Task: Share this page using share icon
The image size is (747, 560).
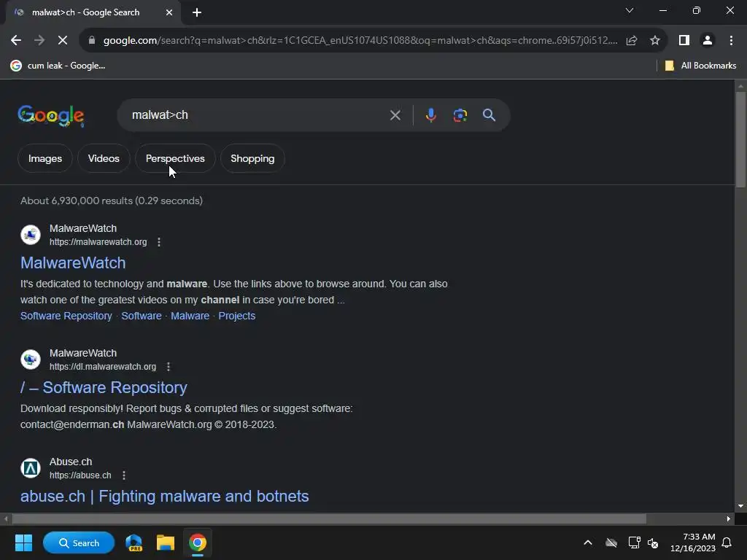Action: pyautogui.click(x=632, y=41)
